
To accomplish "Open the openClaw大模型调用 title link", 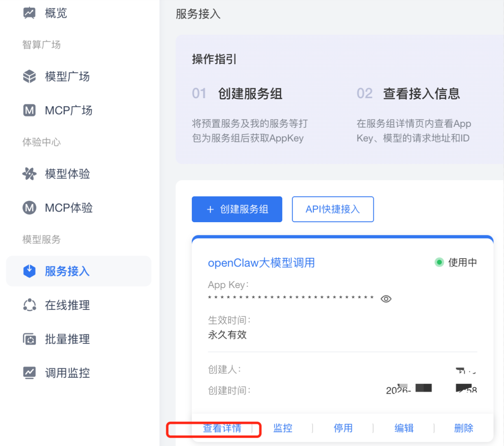I will (x=261, y=263).
